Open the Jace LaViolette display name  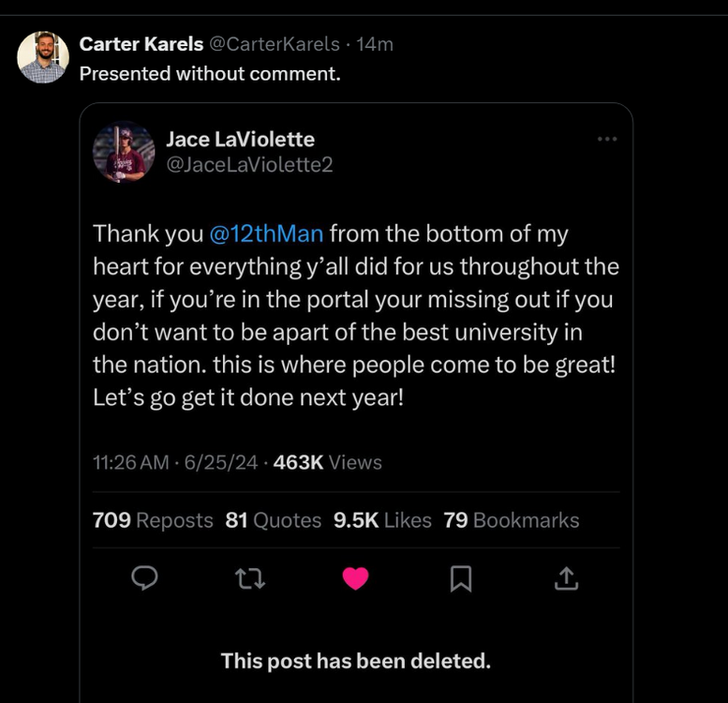click(240, 139)
